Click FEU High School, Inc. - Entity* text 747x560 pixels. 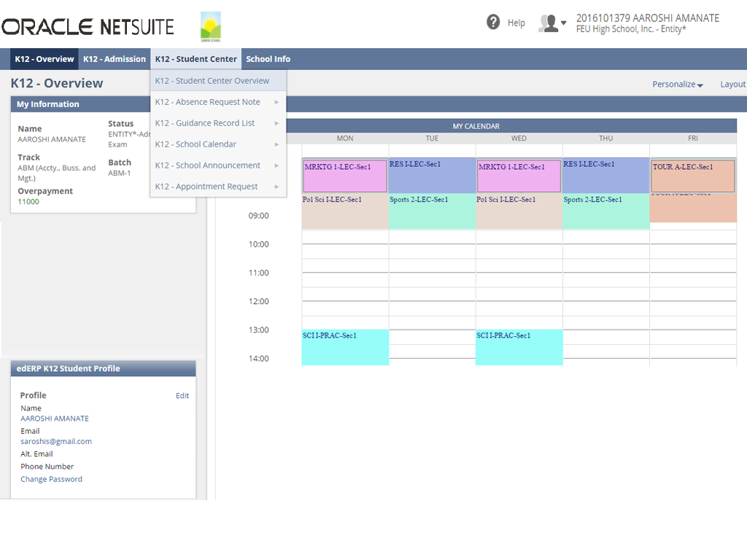pyautogui.click(x=631, y=29)
